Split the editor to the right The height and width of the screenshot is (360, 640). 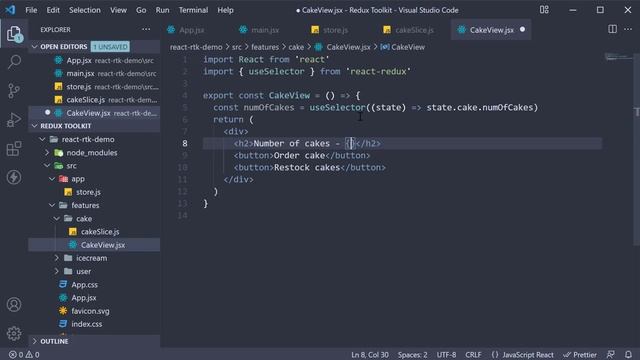[612, 29]
